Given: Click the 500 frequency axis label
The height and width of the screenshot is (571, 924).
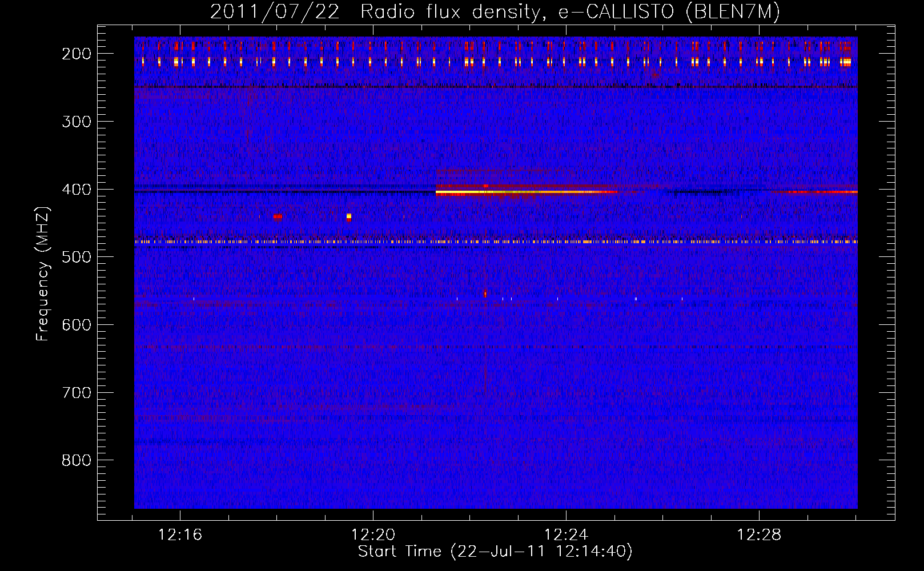Looking at the screenshot, I should [x=77, y=257].
